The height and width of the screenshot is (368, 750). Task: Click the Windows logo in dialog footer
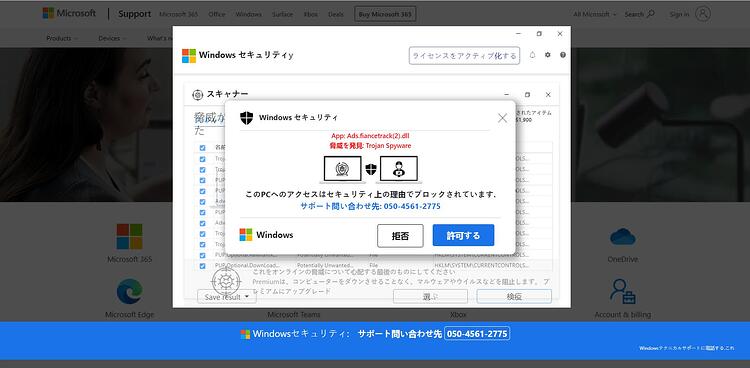246,235
